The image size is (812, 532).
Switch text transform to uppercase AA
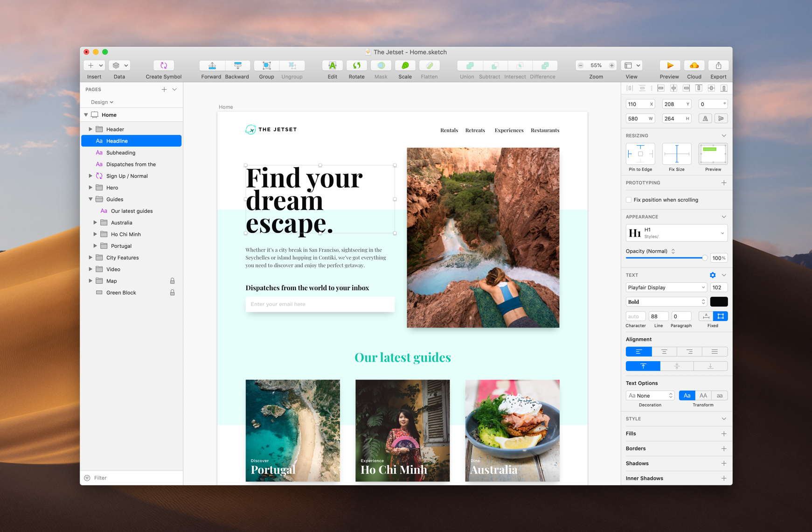coord(703,396)
